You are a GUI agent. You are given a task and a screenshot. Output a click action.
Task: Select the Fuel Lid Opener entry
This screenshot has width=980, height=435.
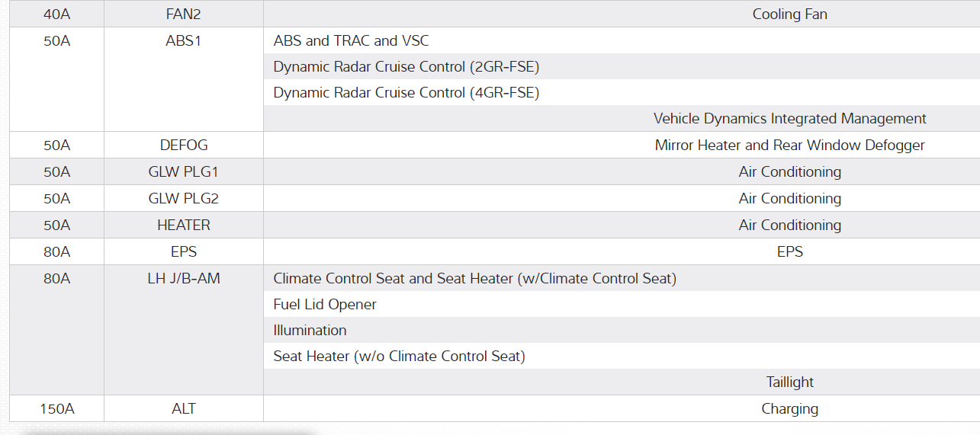click(x=325, y=304)
